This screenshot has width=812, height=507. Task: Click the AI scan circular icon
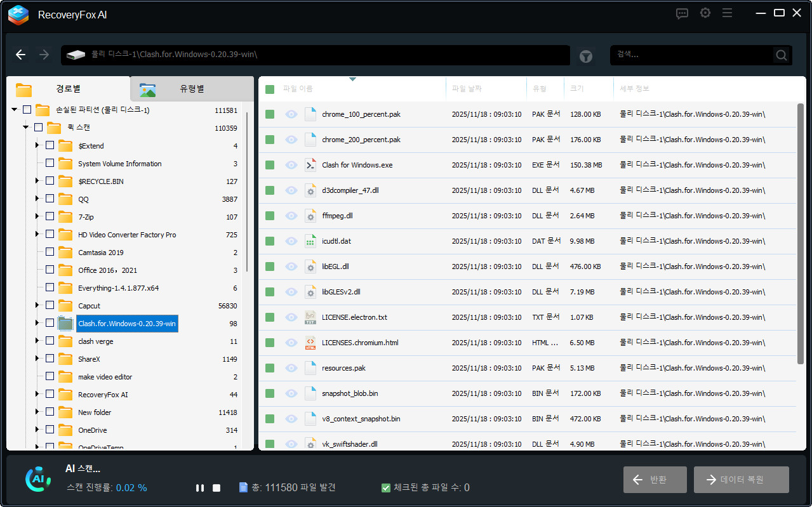pyautogui.click(x=38, y=480)
